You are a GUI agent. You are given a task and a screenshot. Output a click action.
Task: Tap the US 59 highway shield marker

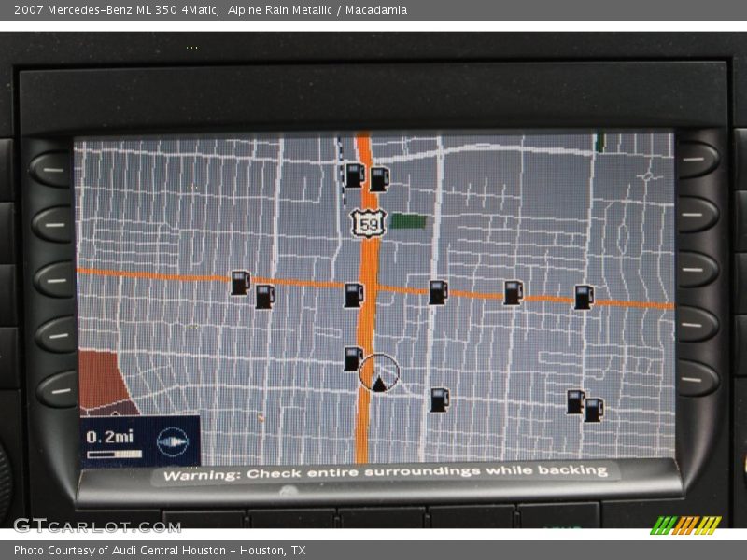tap(368, 223)
